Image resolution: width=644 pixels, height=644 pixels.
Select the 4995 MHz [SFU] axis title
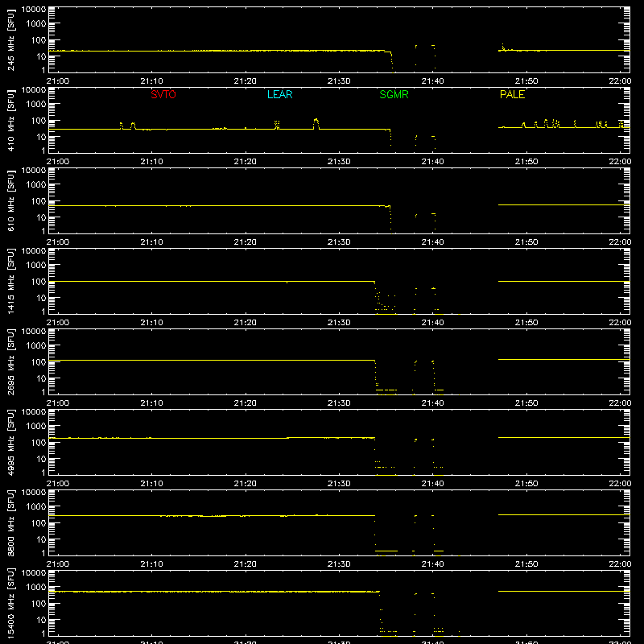10,442
